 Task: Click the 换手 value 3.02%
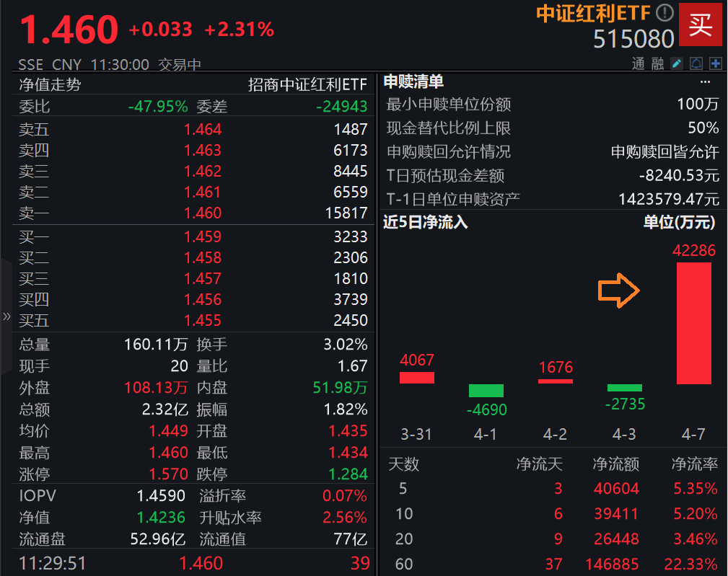(346, 345)
